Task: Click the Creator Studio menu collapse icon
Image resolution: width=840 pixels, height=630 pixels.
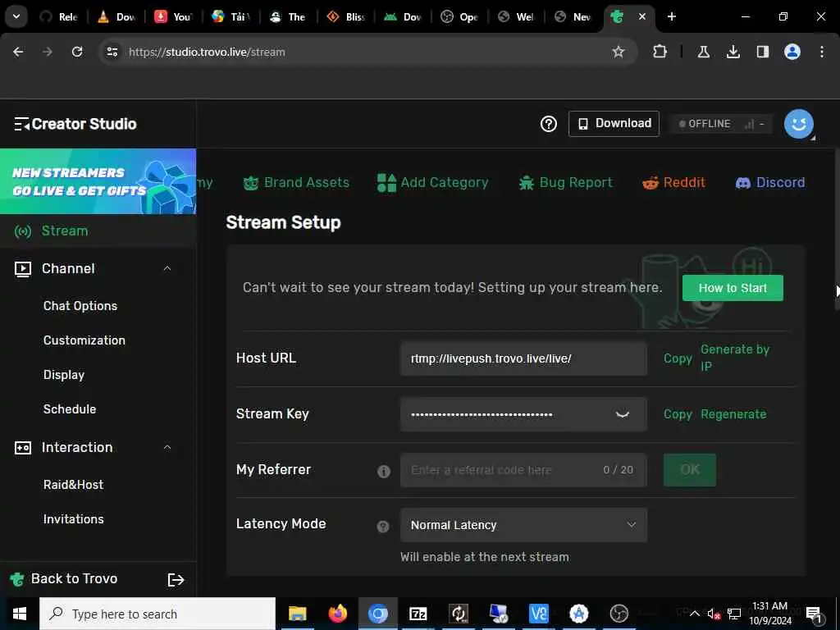Action: click(21, 125)
